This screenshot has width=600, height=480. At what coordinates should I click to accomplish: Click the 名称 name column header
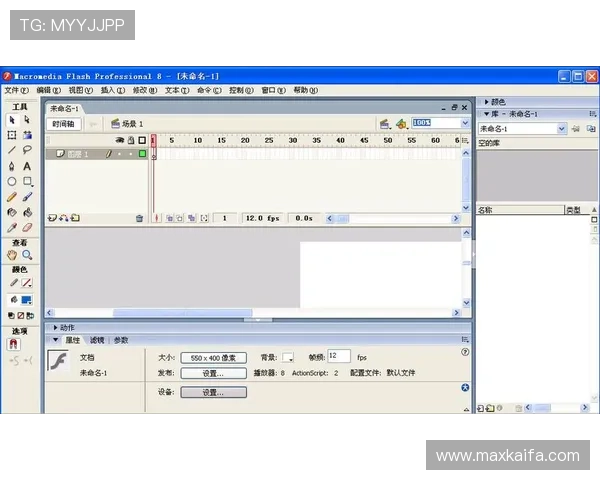click(x=521, y=210)
